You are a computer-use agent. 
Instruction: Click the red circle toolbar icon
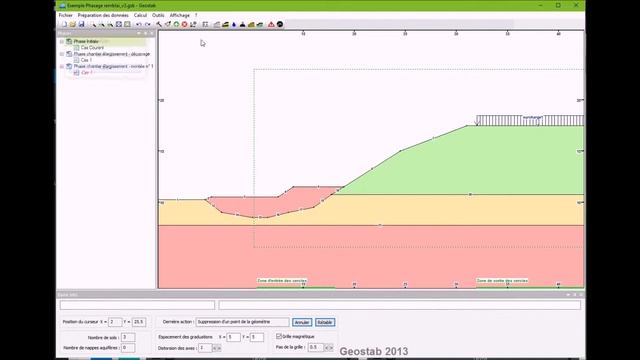(x=184, y=24)
